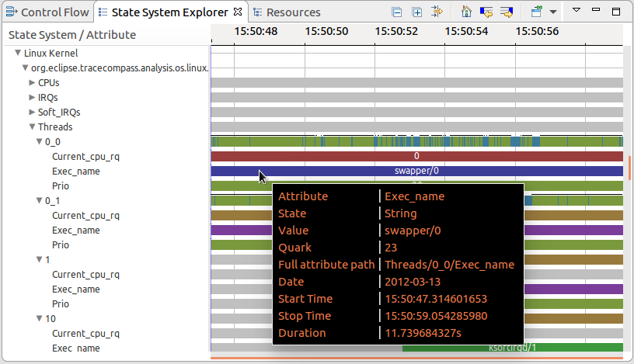Collapse the Linux Kernel root node
Image resolution: width=634 pixels, height=364 pixels.
18,54
